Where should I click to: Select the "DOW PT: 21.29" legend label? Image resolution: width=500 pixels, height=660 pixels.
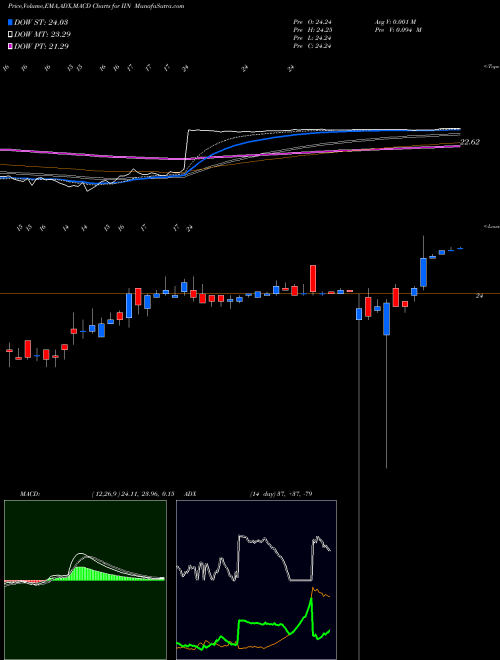tap(41, 46)
